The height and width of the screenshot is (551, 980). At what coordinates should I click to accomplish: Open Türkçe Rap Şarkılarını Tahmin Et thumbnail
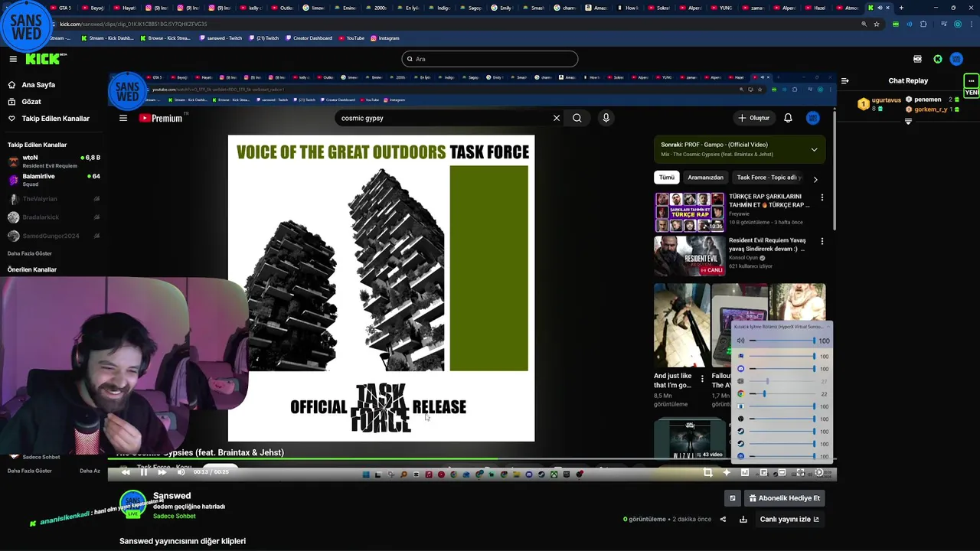pyautogui.click(x=689, y=213)
